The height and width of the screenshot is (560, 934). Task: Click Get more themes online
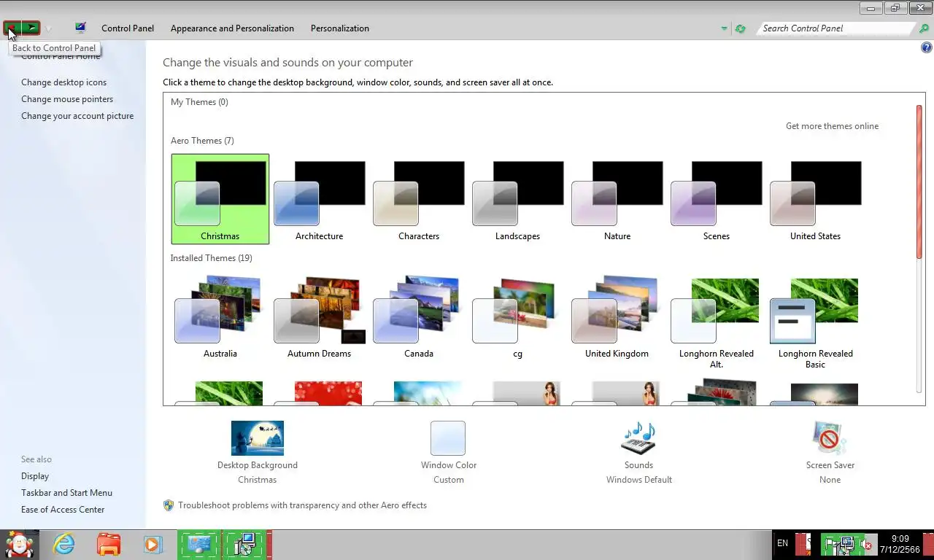tap(832, 126)
